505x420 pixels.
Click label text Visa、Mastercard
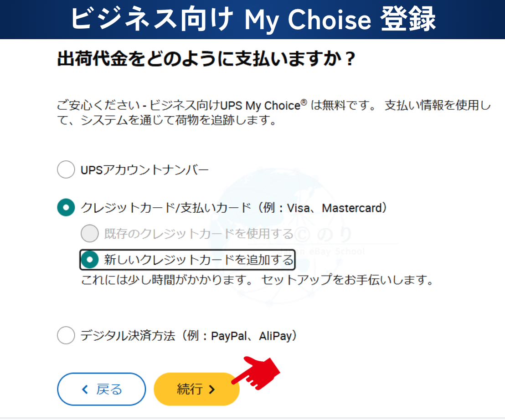coord(334,208)
